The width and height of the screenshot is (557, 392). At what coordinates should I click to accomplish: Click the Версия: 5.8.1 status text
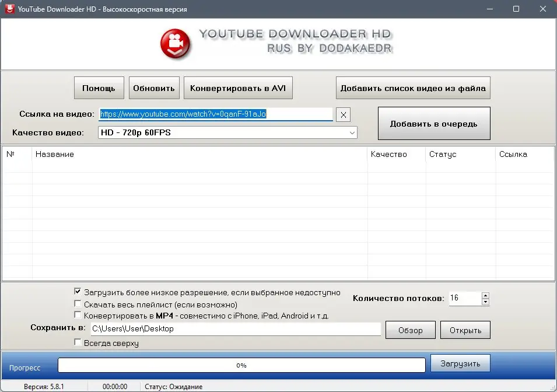(x=44, y=386)
